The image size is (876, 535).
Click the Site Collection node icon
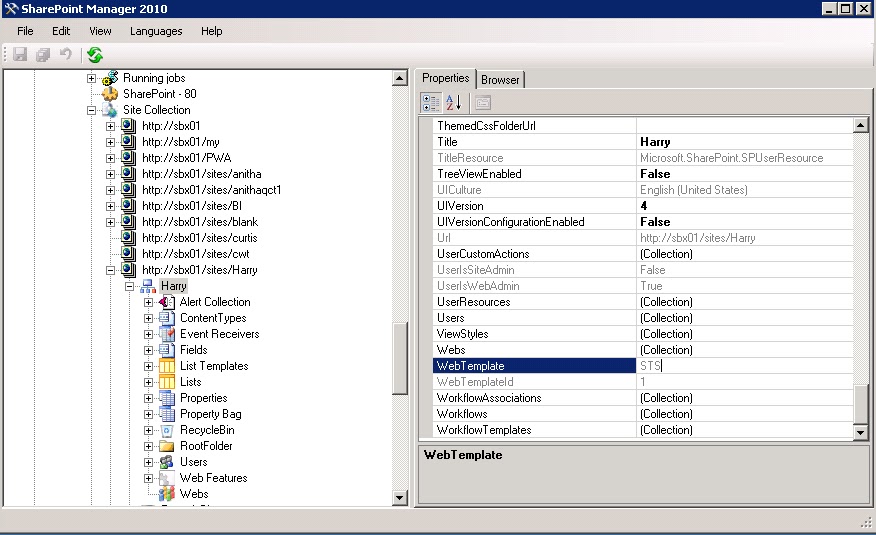110,110
